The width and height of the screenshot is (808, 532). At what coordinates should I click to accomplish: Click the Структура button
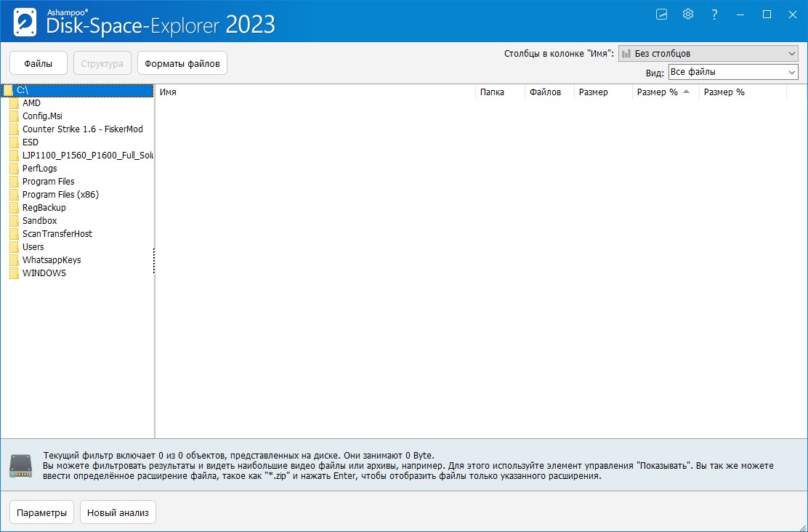point(102,63)
